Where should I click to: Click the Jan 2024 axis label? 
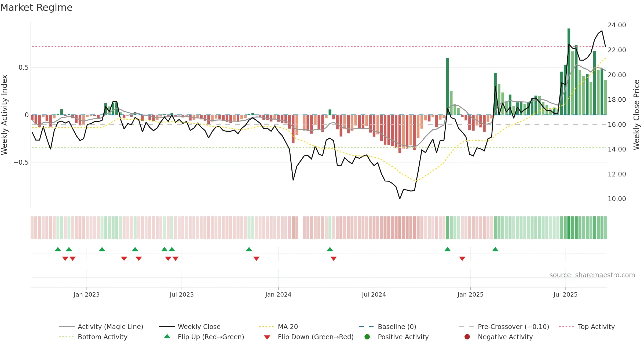(x=278, y=295)
